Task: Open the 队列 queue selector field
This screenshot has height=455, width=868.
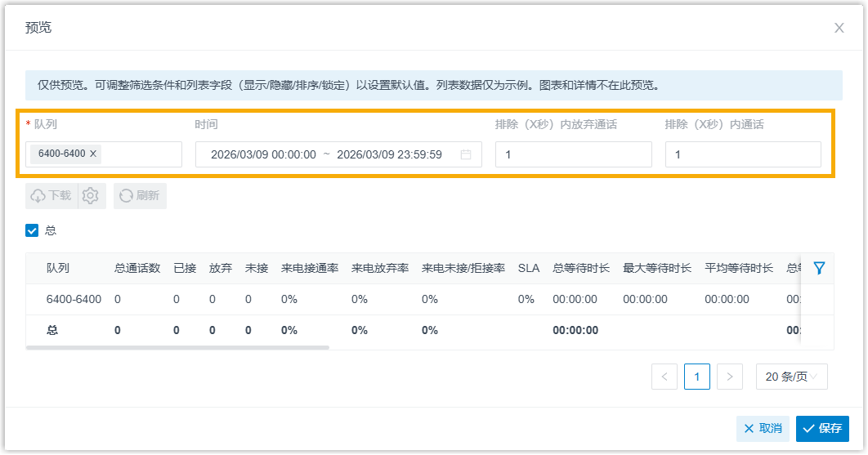Action: coord(139,154)
